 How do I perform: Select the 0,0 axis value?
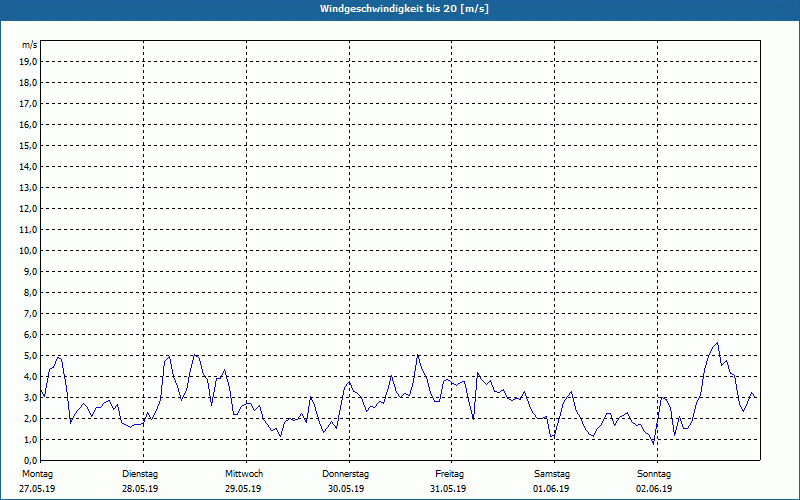point(30,460)
